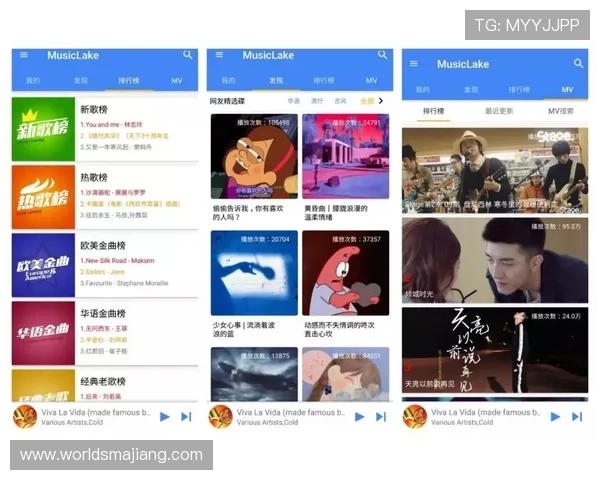Open 热歌榜 orange cover image
600x480 pixels.
(x=43, y=198)
